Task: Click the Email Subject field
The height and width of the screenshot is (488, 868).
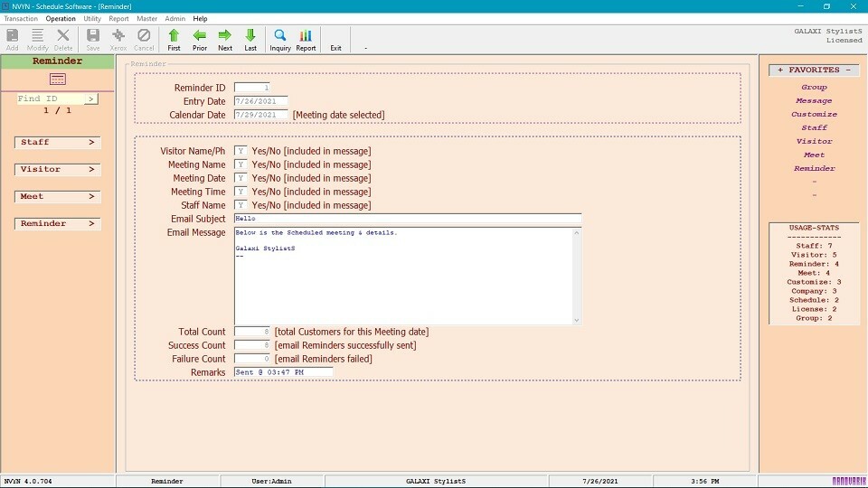Action: click(408, 219)
